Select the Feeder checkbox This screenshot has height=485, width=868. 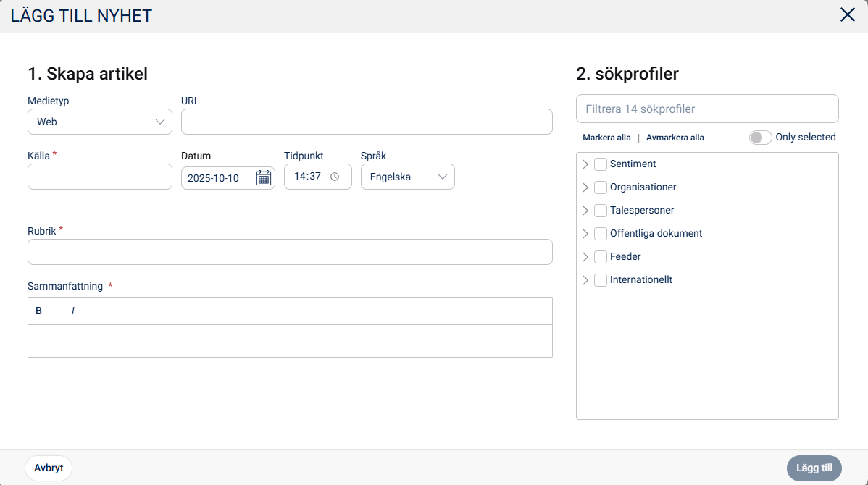[601, 257]
